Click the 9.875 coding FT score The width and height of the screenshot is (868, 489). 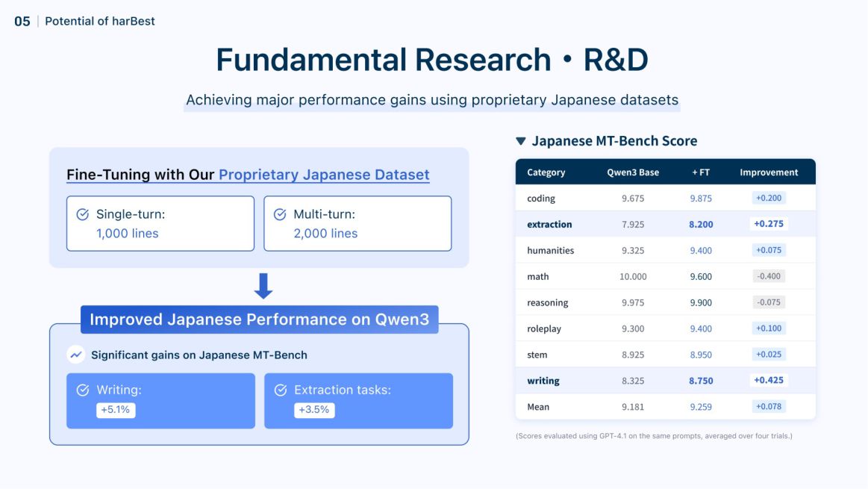[701, 199]
